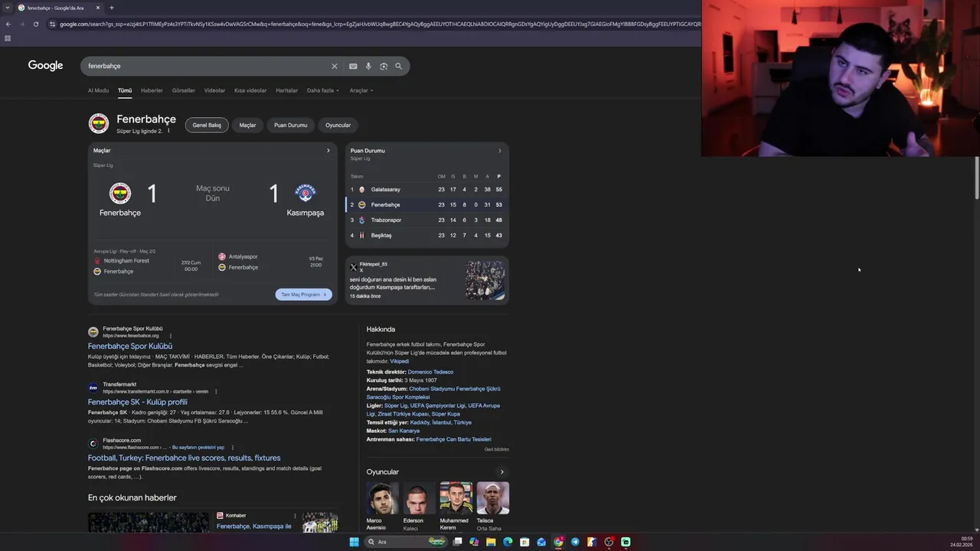Screen dimensions: 980x551
Task: Close the fenerbahçe Google tab
Action: [x=98, y=8]
